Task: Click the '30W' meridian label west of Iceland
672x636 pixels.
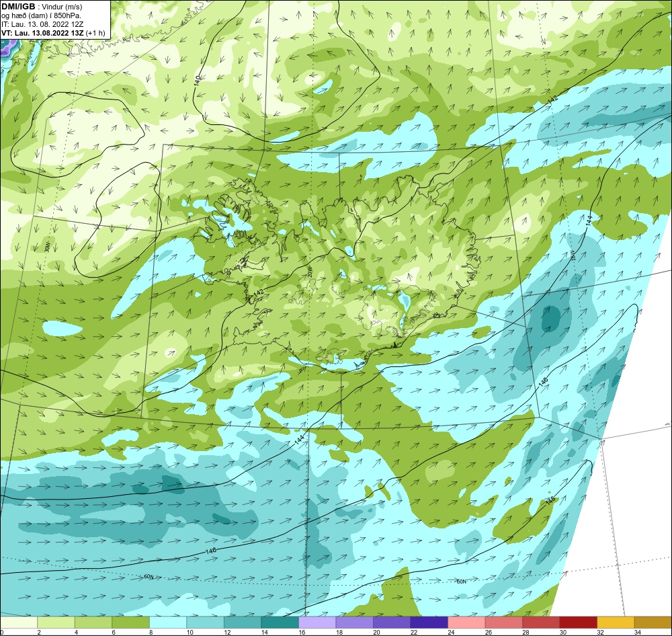Action: 47,246
